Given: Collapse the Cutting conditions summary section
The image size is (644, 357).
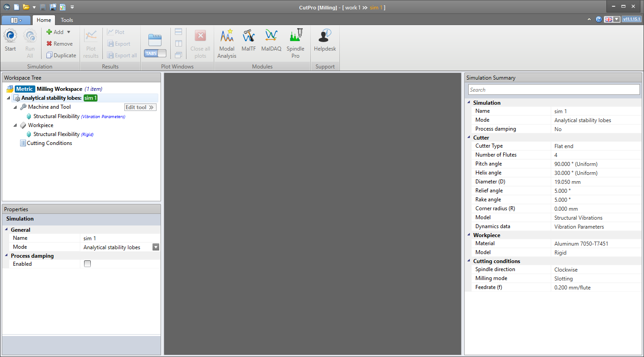Looking at the screenshot, I should coord(469,261).
